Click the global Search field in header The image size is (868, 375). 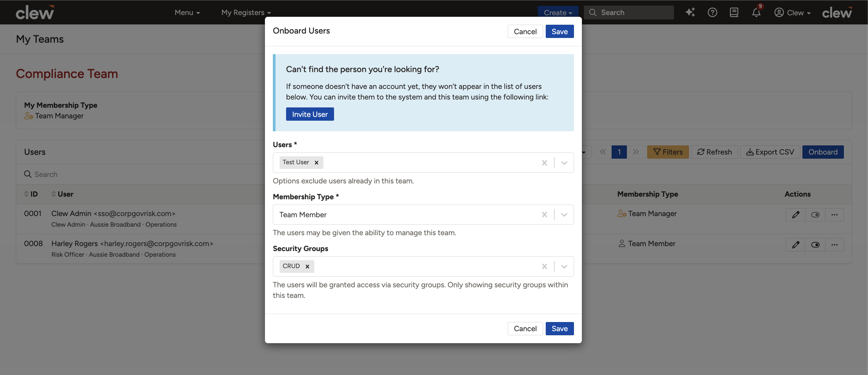pos(629,12)
